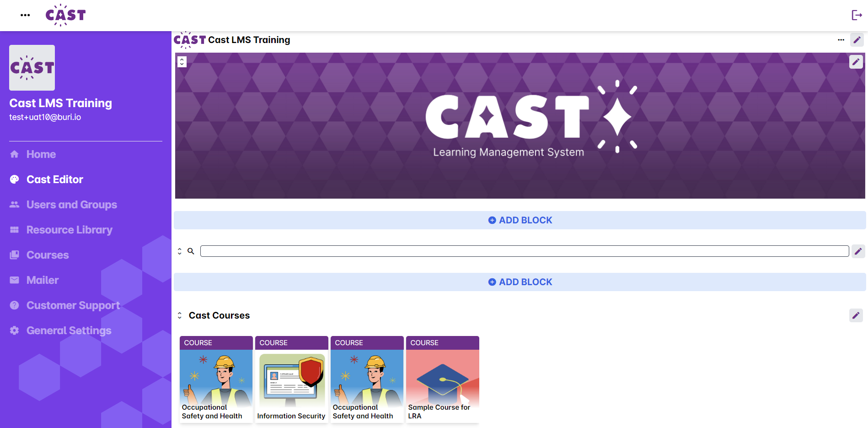The width and height of the screenshot is (868, 428).
Task: Click the Mailer envelope icon
Action: click(x=15, y=280)
